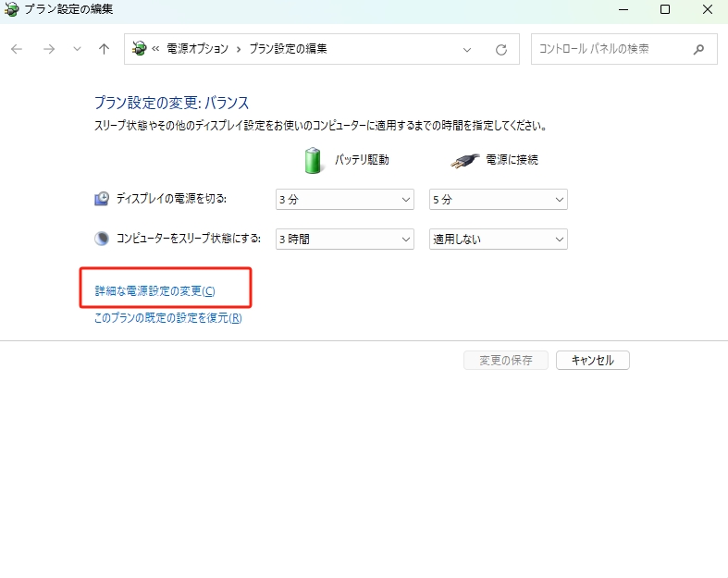The image size is (728, 578).
Task: Click the Forward navigation arrow
Action: (49, 49)
